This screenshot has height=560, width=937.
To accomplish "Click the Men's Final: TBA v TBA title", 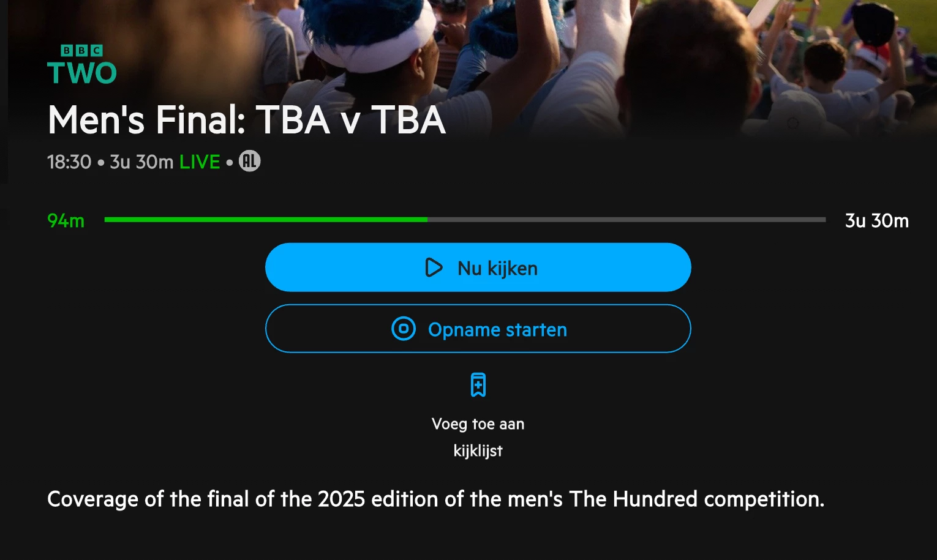I will [x=247, y=119].
